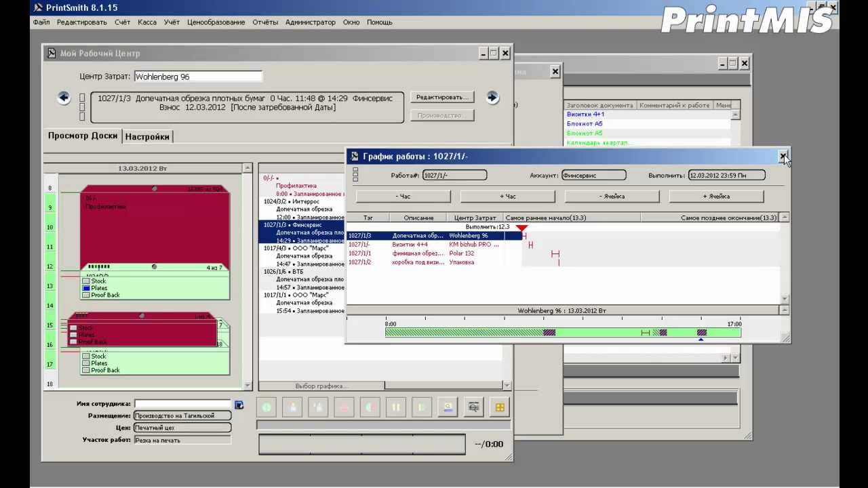
Task: Open the Касса menu
Action: coord(147,22)
